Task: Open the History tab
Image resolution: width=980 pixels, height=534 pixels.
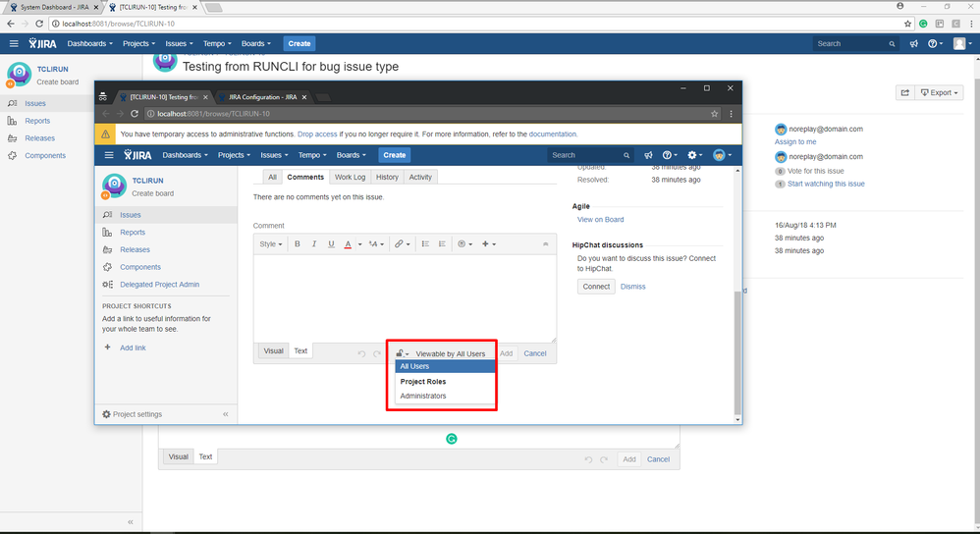Action: click(387, 178)
